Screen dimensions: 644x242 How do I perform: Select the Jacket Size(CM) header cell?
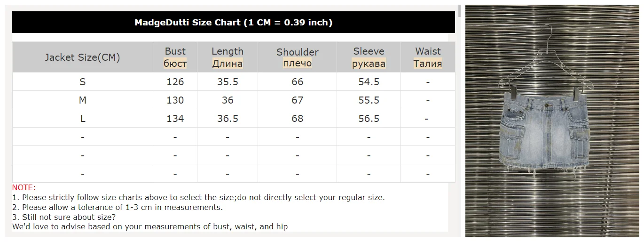click(82, 57)
